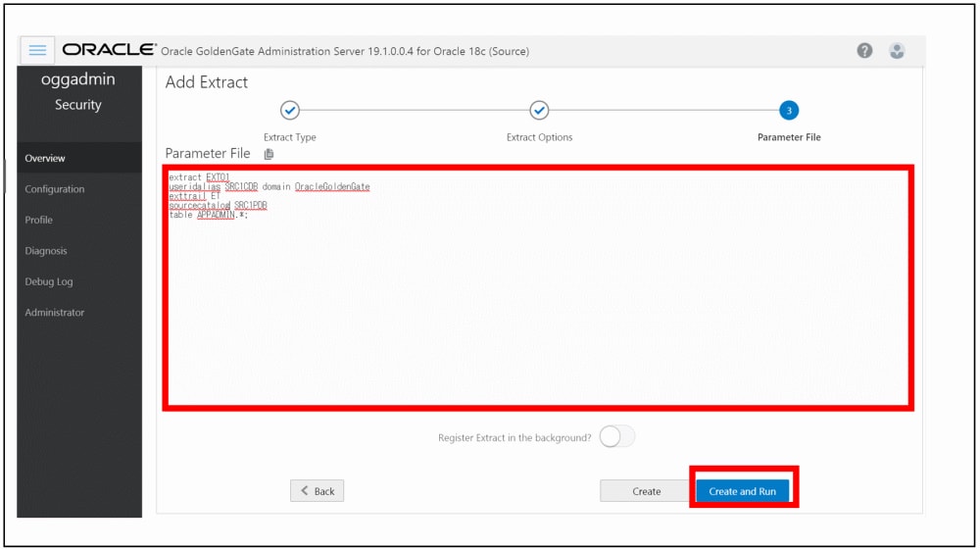Click the GoldenGate Administration Server title text
This screenshot has height=550, width=980.
(345, 51)
